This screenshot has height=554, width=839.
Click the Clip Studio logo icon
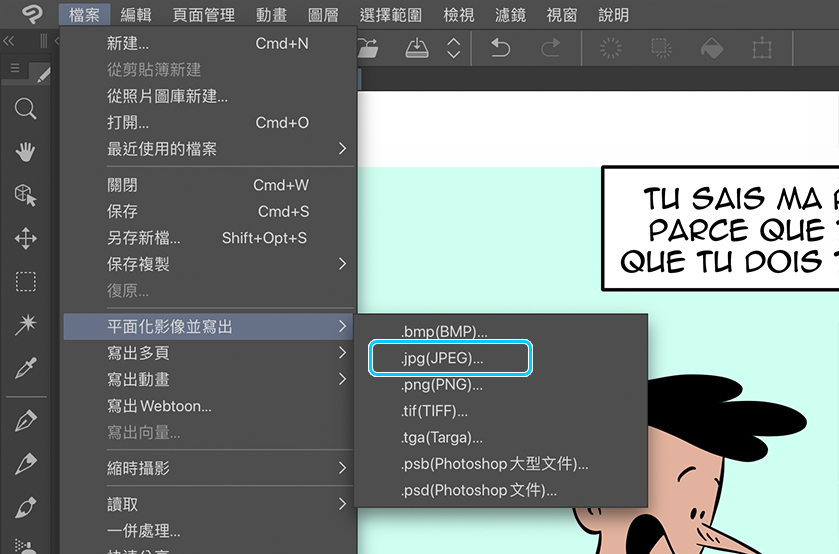click(x=27, y=14)
